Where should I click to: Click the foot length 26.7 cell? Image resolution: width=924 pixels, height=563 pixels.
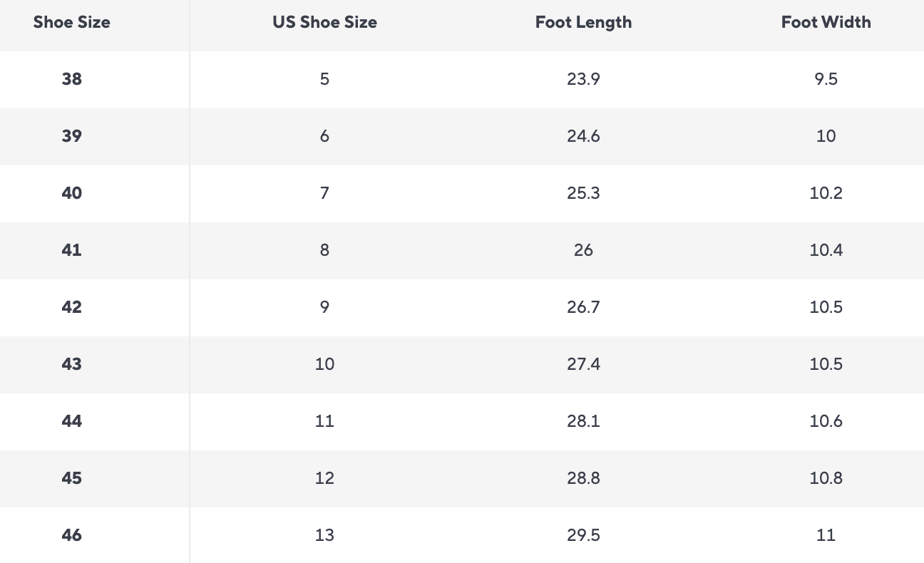tap(583, 307)
